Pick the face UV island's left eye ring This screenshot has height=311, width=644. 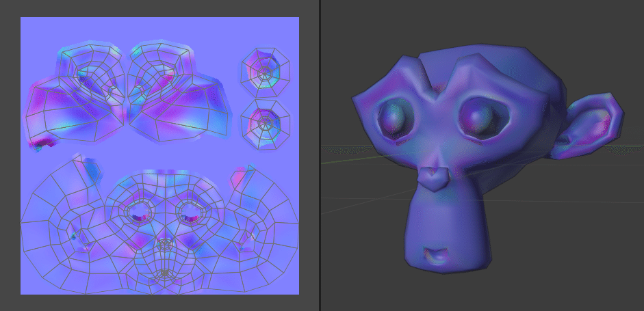tap(139, 212)
